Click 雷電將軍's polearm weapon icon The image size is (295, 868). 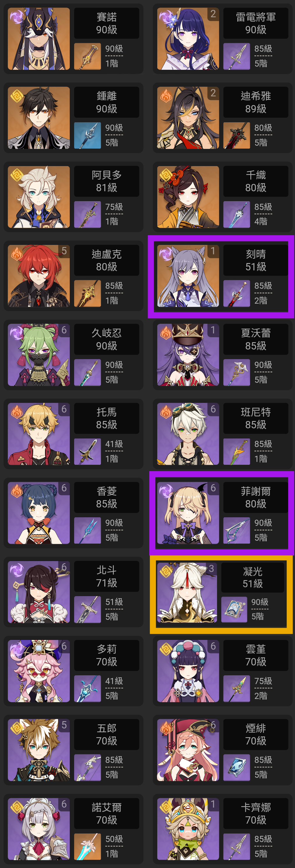[236, 56]
